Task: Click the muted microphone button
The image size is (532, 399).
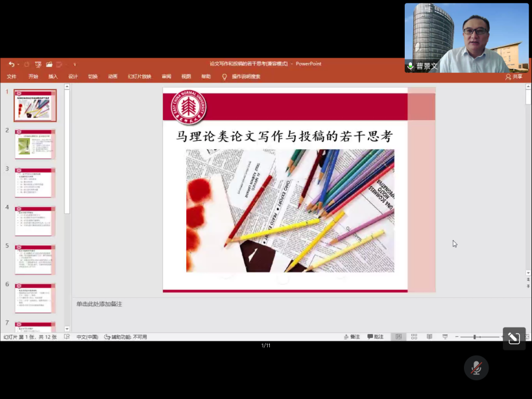Action: click(x=476, y=367)
